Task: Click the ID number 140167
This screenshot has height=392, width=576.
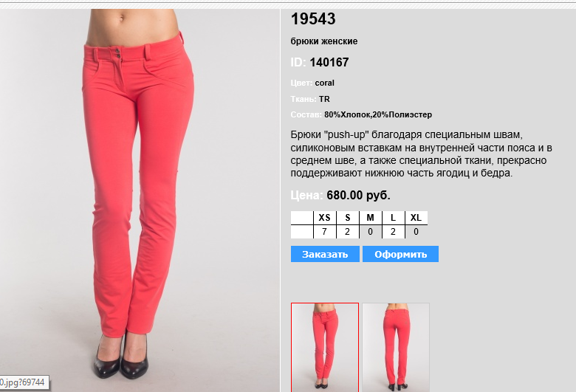Action: click(x=329, y=62)
